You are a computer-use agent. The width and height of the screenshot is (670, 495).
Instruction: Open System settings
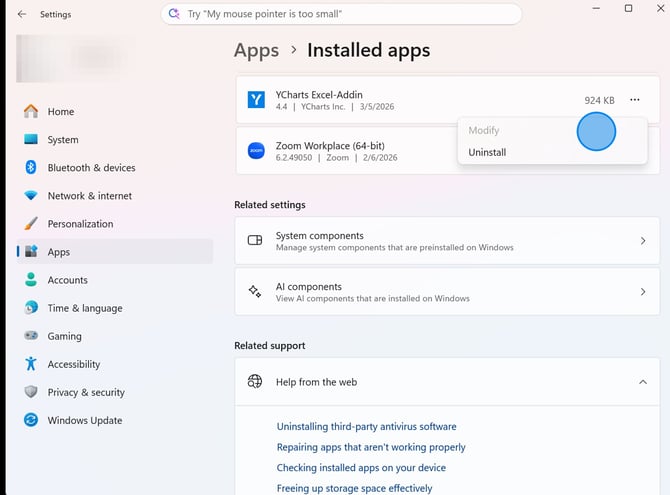pos(115,140)
